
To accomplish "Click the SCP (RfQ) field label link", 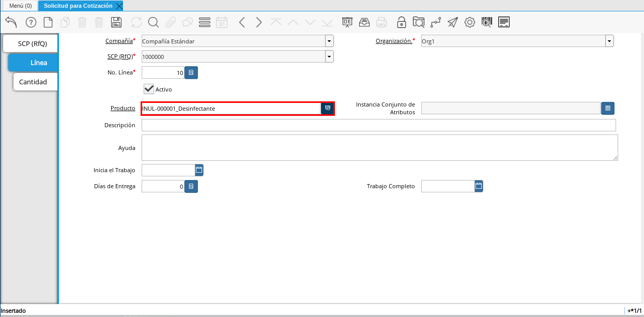I will coord(120,56).
